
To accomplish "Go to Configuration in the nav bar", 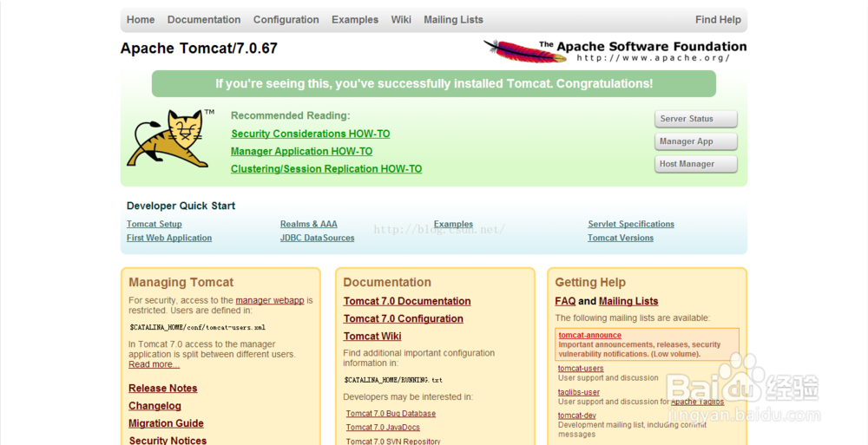I will point(286,19).
